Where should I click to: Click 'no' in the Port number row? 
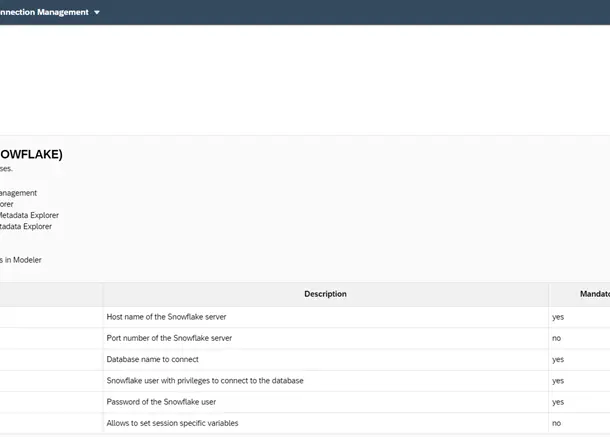pos(556,338)
